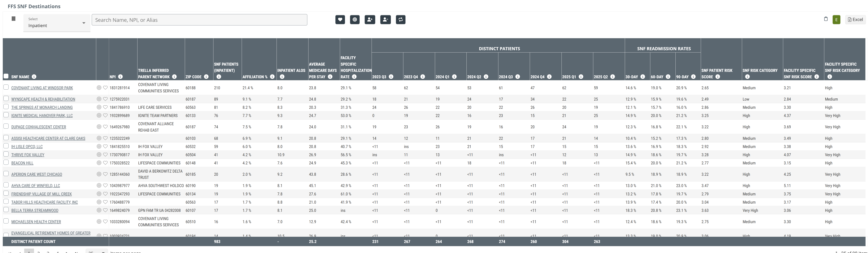Click the heart favorites toolbar button

340,20
